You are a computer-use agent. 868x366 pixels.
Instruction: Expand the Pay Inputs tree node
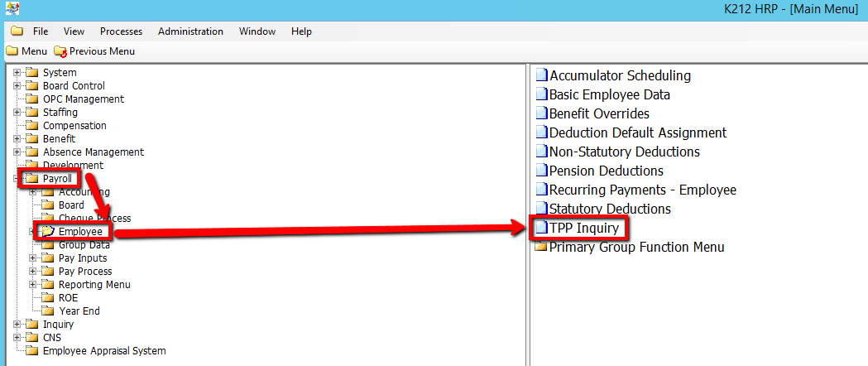click(x=33, y=258)
